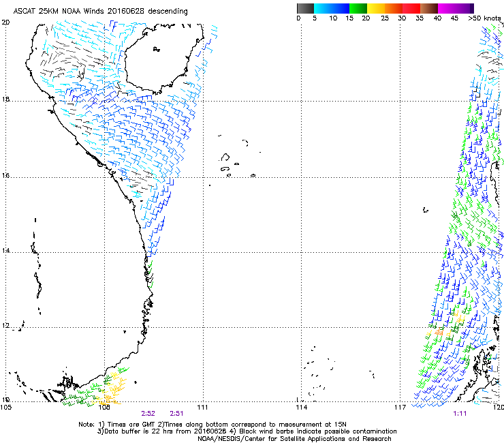Click the latitude axis label '18'
The height and width of the screenshot is (443, 504).
(x=5, y=99)
